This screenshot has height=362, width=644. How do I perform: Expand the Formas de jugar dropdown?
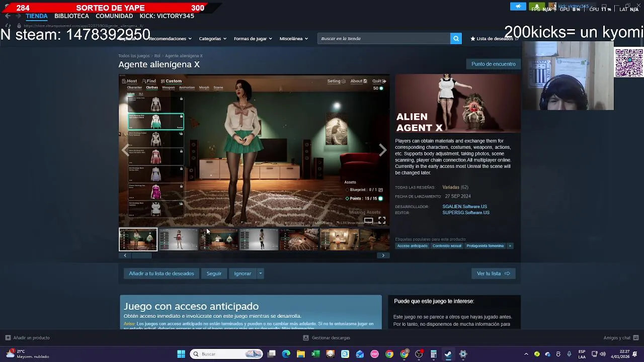(253, 39)
